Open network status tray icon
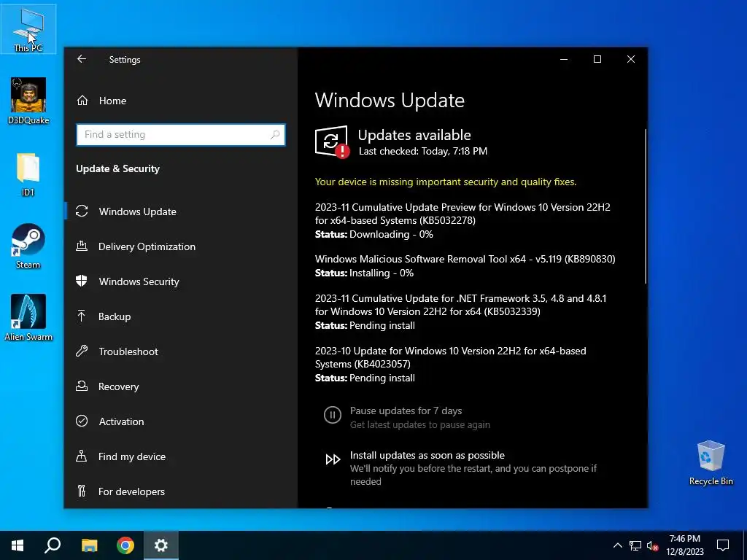The width and height of the screenshot is (747, 560). pos(635,545)
